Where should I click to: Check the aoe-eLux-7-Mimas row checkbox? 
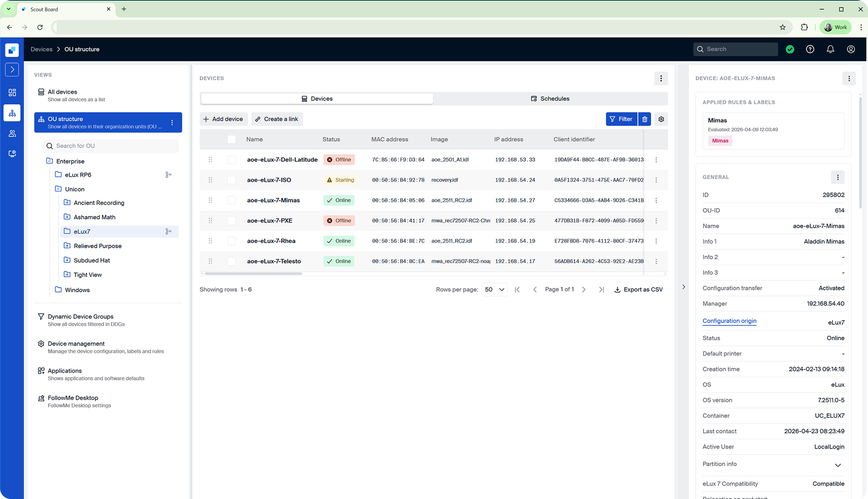click(x=232, y=201)
